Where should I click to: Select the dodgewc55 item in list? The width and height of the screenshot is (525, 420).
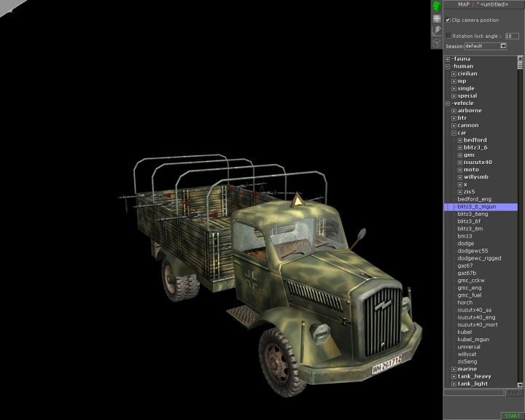472,251
